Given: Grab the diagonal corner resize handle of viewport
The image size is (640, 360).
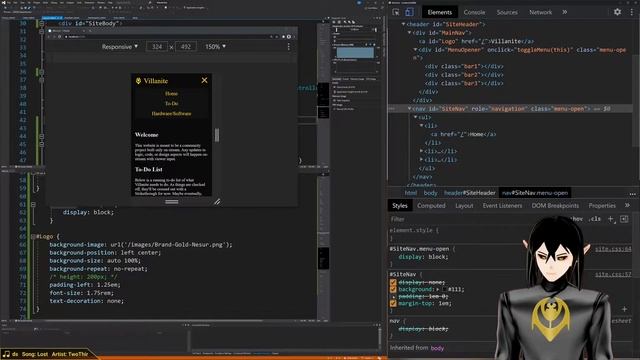Looking at the screenshot, I should [217, 201].
